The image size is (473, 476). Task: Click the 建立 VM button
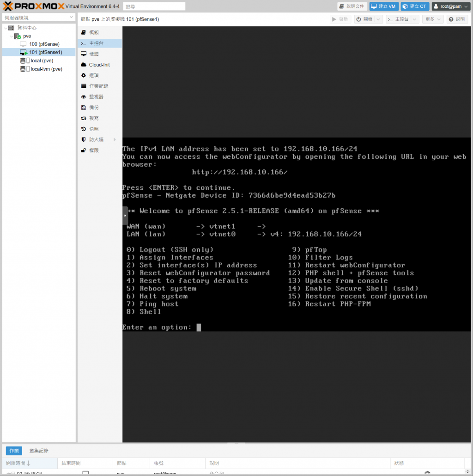[x=384, y=6]
